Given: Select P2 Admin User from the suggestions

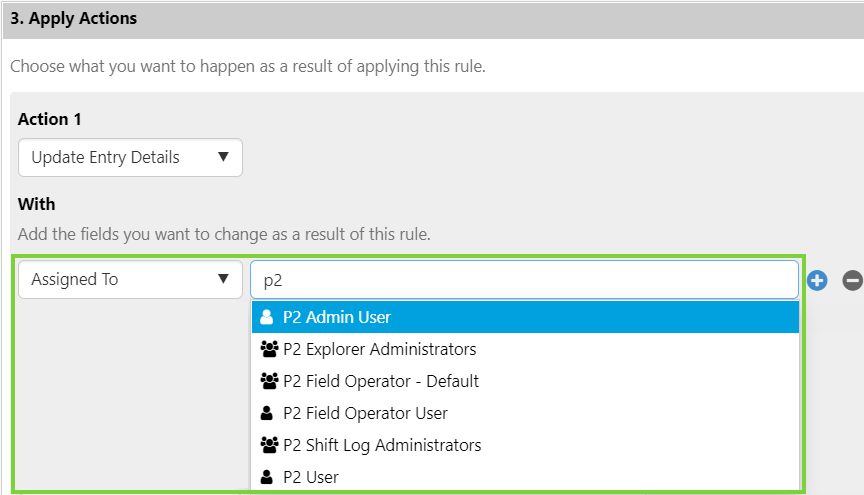Looking at the screenshot, I should point(337,317).
